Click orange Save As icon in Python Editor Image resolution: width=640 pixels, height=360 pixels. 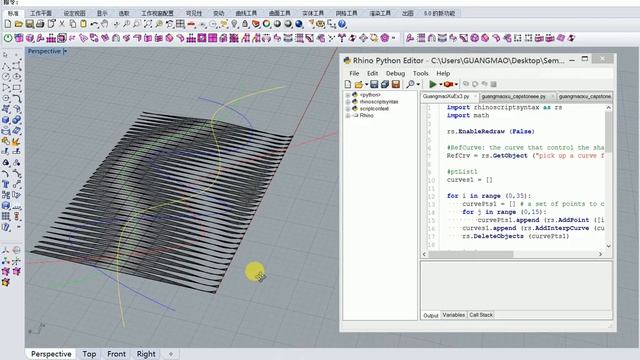click(396, 84)
